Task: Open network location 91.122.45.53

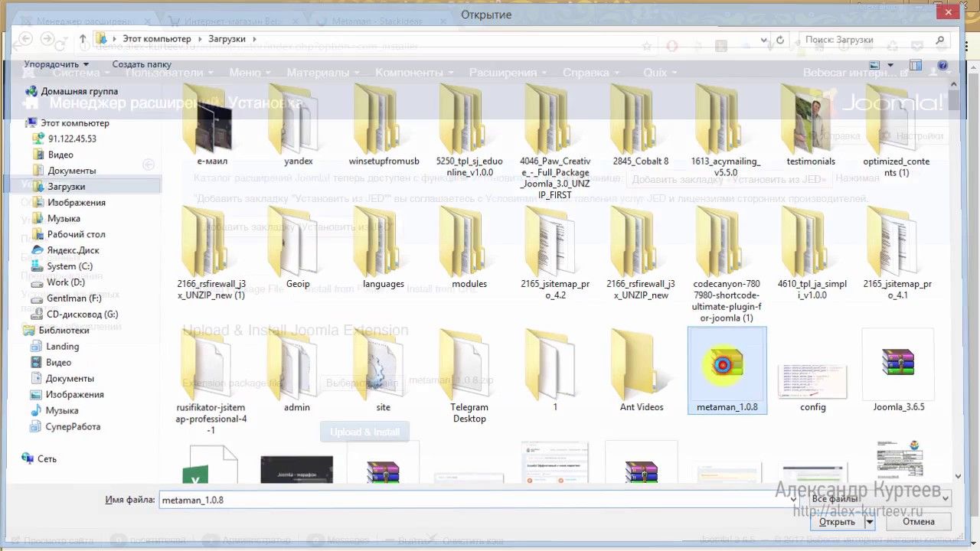Action: click(64, 139)
